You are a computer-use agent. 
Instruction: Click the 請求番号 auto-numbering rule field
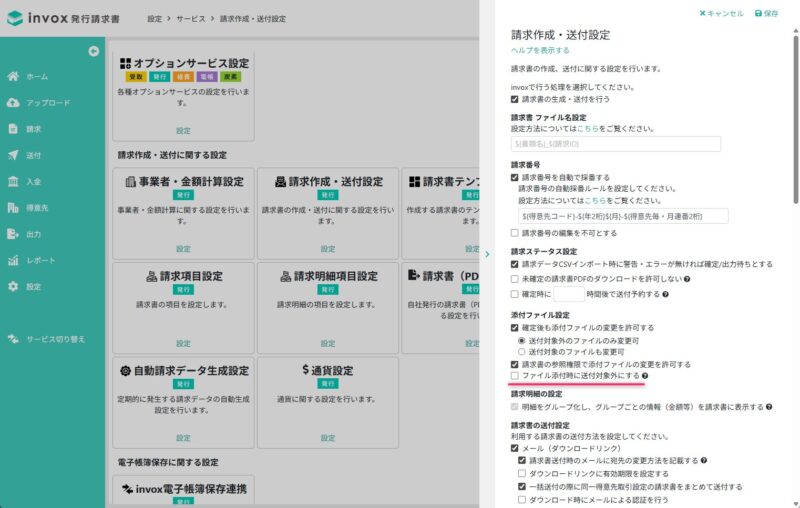tap(623, 216)
